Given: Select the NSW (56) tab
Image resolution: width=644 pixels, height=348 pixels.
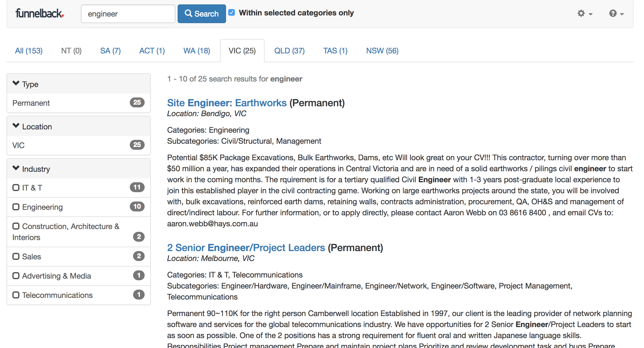Looking at the screenshot, I should point(382,51).
